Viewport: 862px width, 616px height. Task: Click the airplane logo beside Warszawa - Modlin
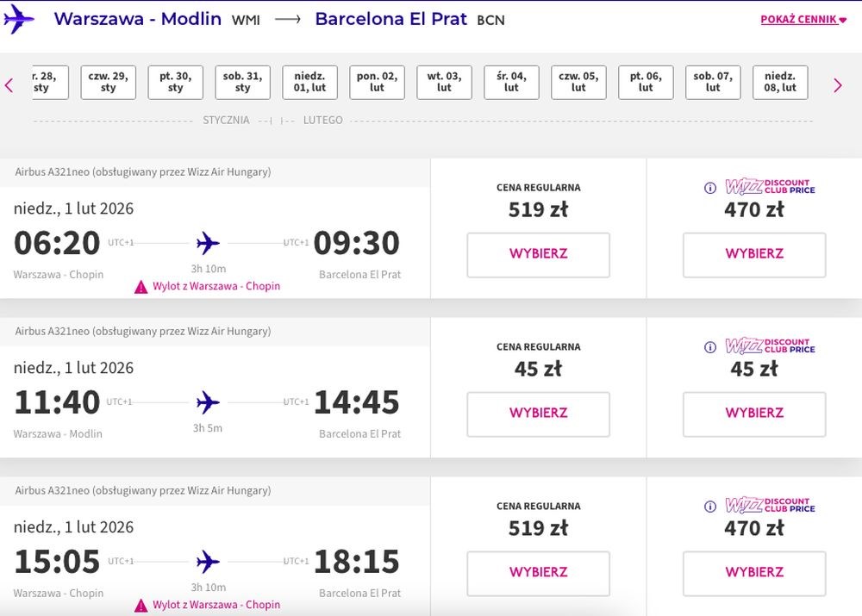click(x=18, y=19)
